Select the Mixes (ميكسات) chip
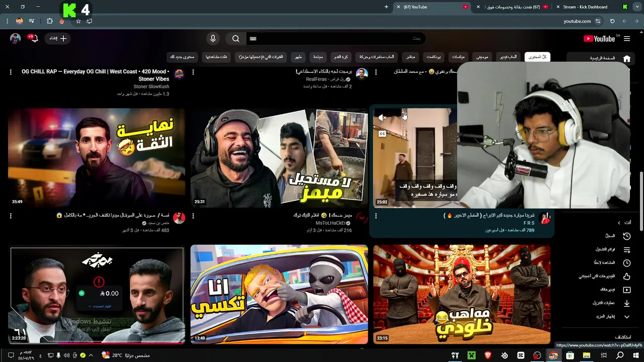This screenshot has height=362, width=644. tap(458, 57)
